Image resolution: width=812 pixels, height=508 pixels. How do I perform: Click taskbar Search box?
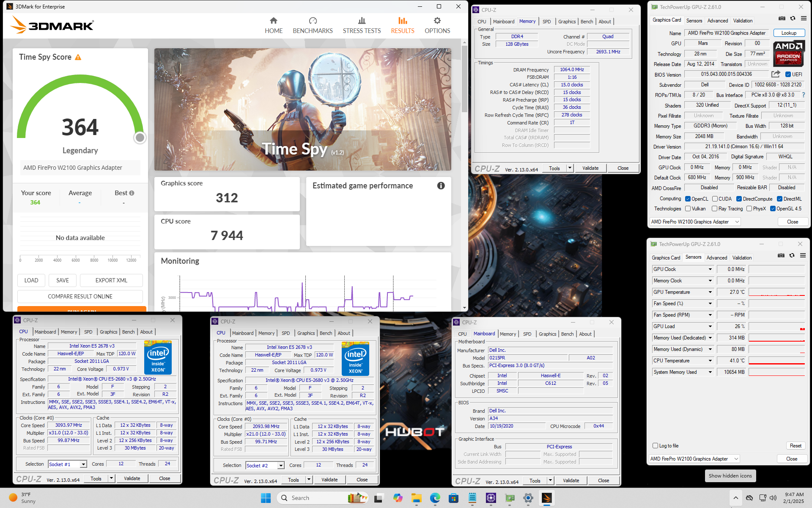(324, 498)
